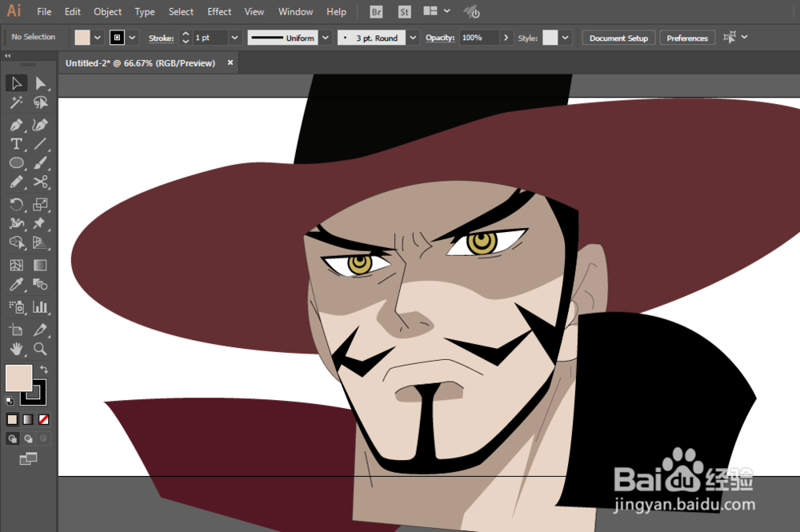Select the Lasso tool
The image size is (800, 532).
(x=40, y=102)
